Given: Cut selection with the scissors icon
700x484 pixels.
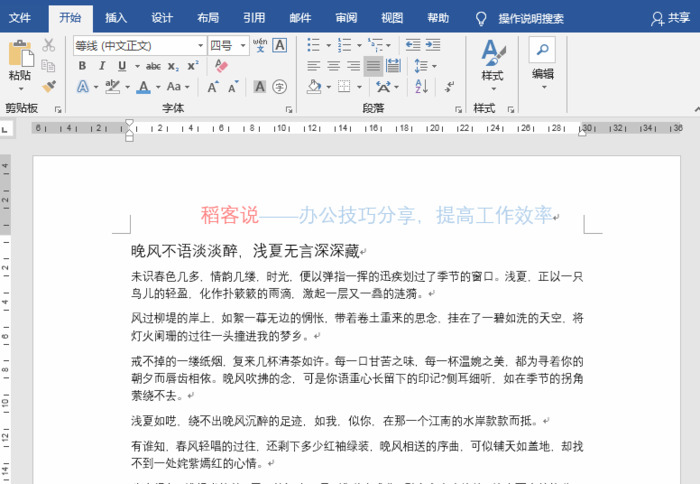Looking at the screenshot, I should (49, 45).
